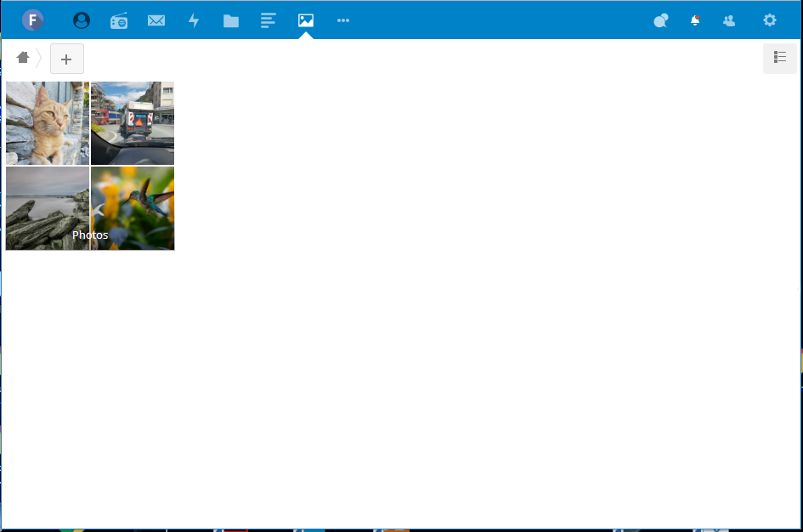Click the Nextcloud logo

tap(33, 20)
